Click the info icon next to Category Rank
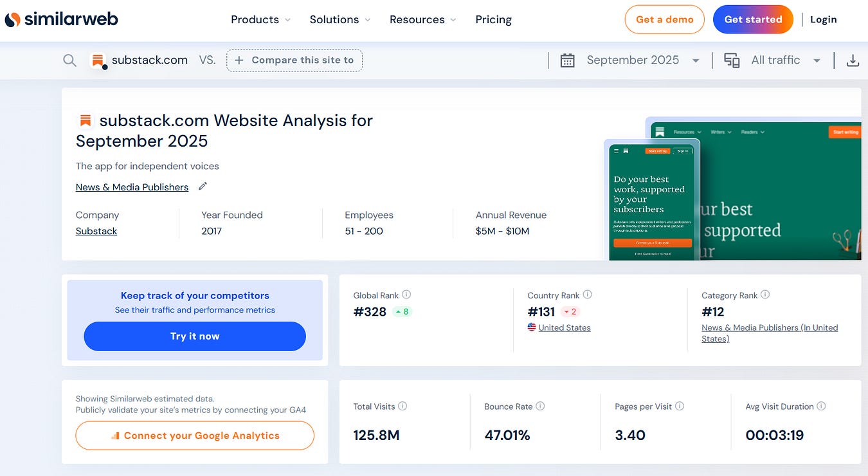This screenshot has width=868, height=476. point(765,295)
